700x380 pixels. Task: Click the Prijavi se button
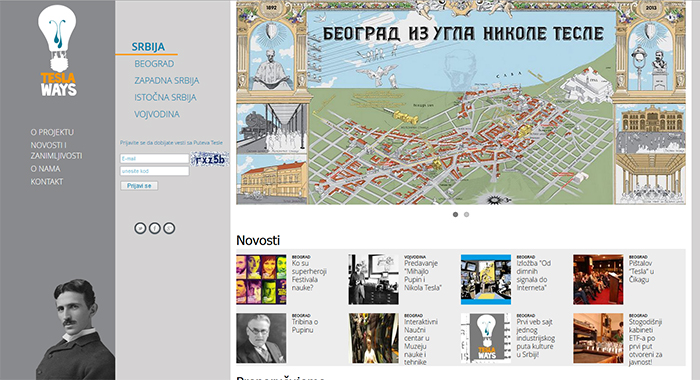[139, 186]
